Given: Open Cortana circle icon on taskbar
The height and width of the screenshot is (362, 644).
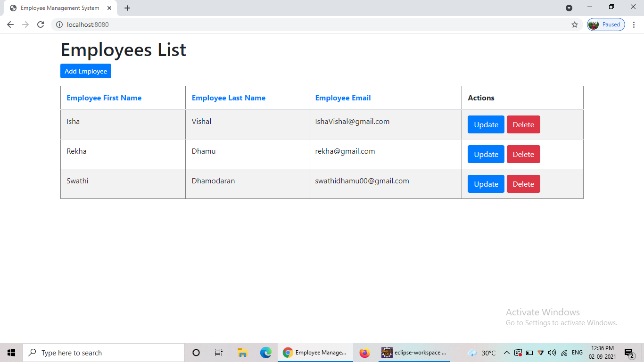Looking at the screenshot, I should click(x=196, y=353).
